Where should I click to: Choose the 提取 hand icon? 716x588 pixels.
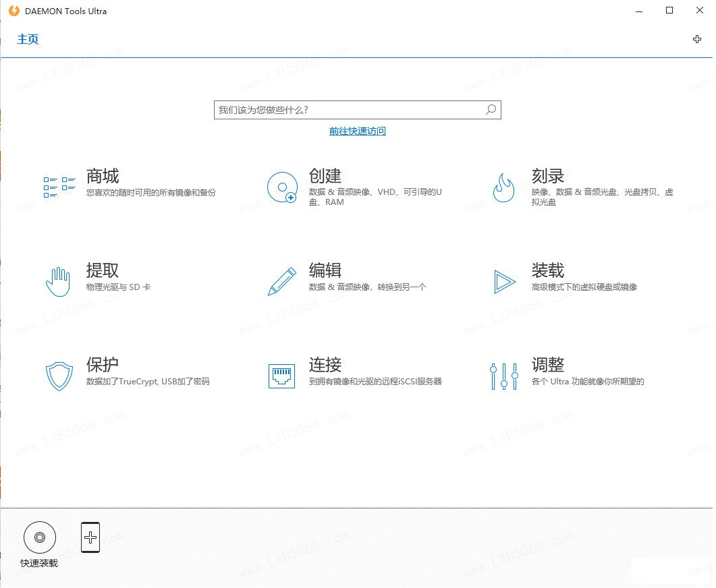tap(58, 282)
